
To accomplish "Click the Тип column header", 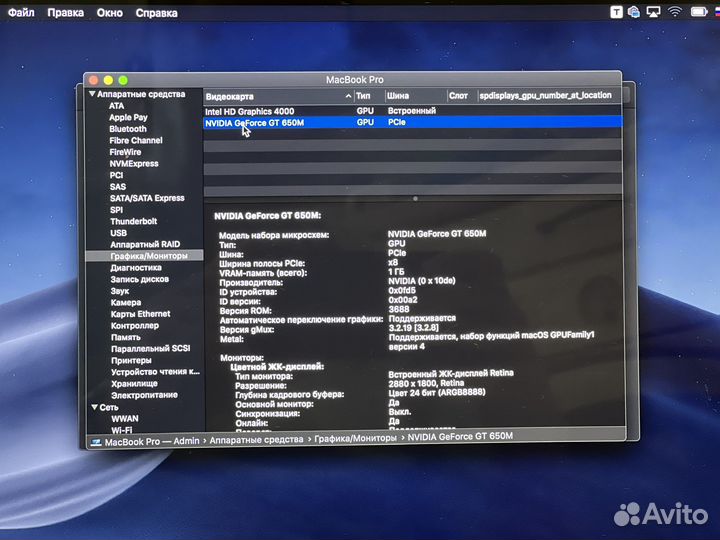I will pos(369,96).
